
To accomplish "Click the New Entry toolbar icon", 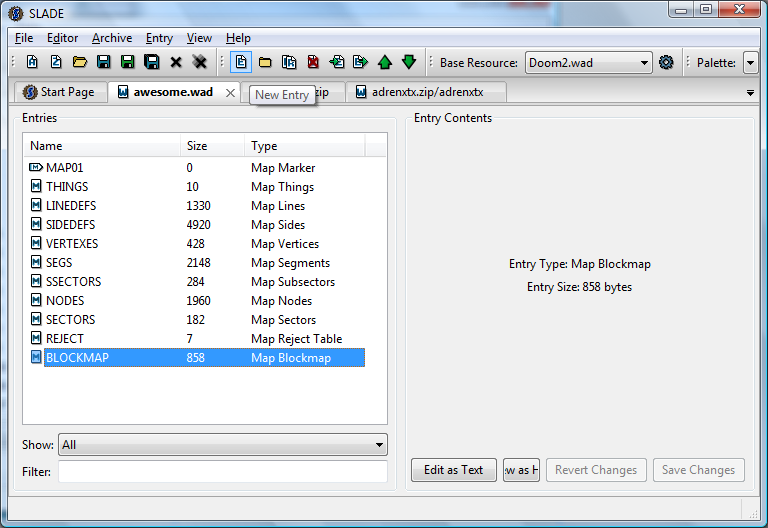I will tap(241, 62).
